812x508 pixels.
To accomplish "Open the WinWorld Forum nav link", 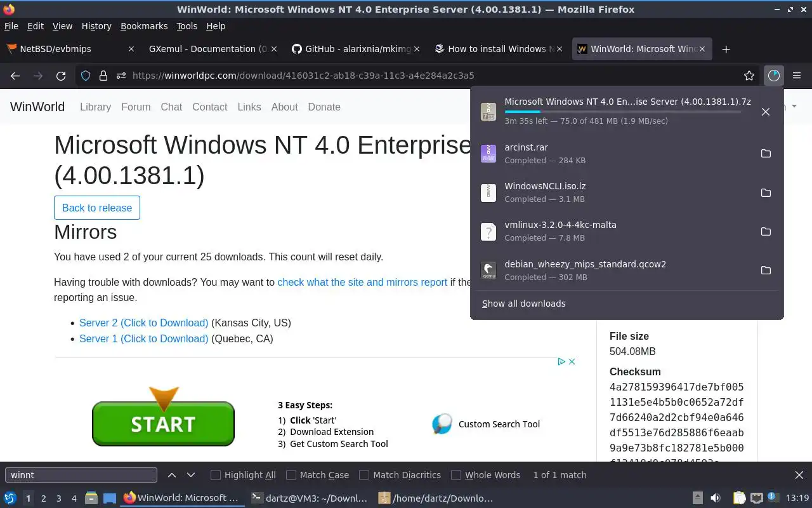I will tap(136, 107).
